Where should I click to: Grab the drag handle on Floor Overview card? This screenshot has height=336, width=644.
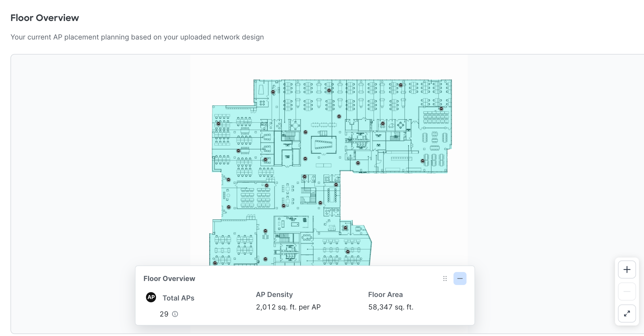tap(445, 278)
